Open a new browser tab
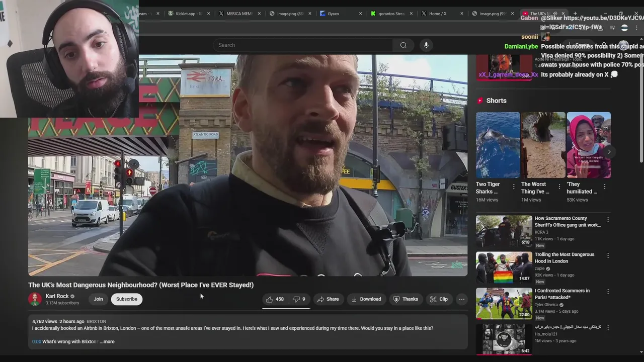The image size is (644, 362). pos(575,14)
